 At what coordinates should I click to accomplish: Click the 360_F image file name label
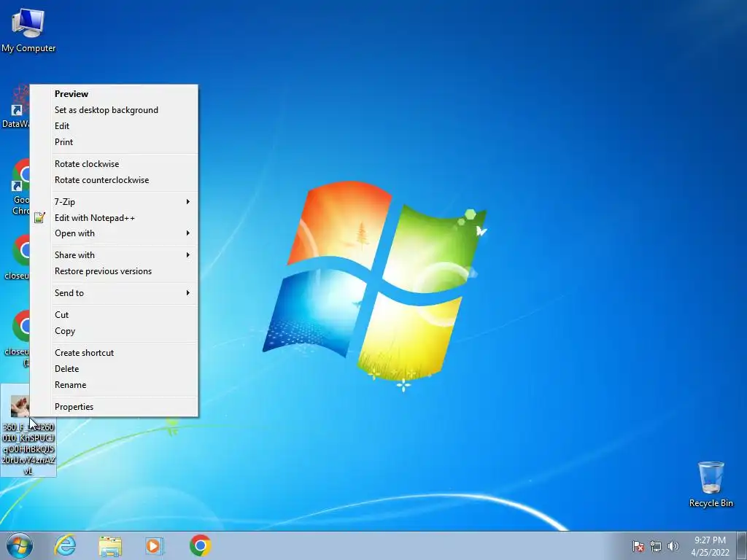(28, 449)
